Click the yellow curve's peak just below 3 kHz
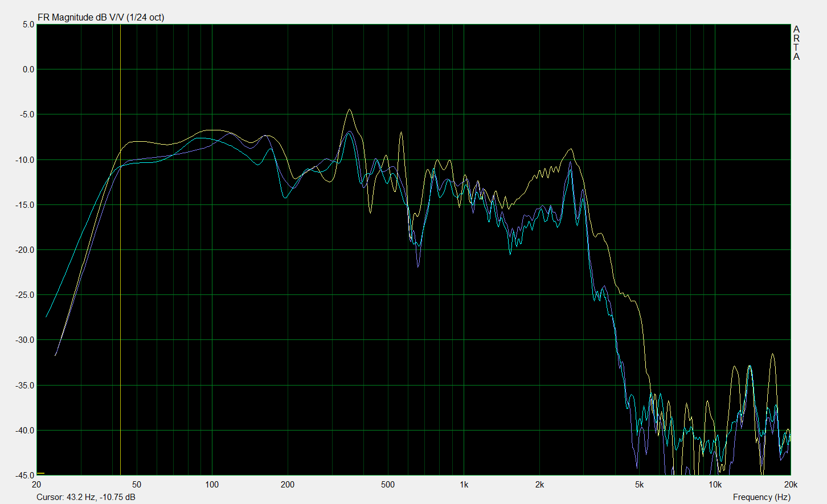The height and width of the screenshot is (504, 827). (571, 149)
